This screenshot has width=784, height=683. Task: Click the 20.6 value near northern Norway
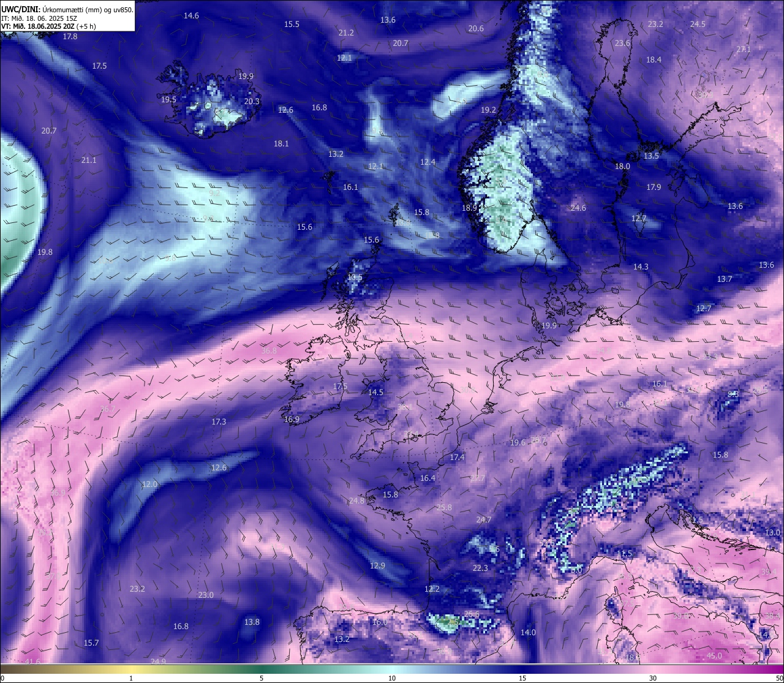[x=476, y=28]
